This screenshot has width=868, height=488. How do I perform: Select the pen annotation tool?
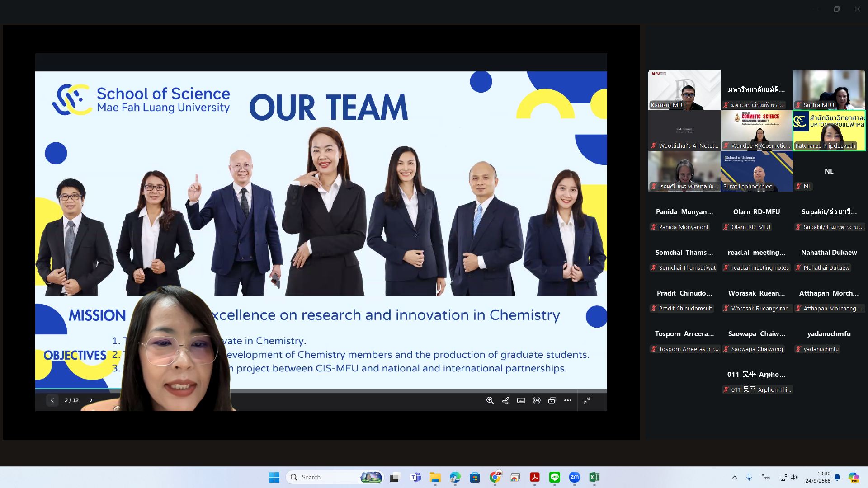click(x=505, y=400)
